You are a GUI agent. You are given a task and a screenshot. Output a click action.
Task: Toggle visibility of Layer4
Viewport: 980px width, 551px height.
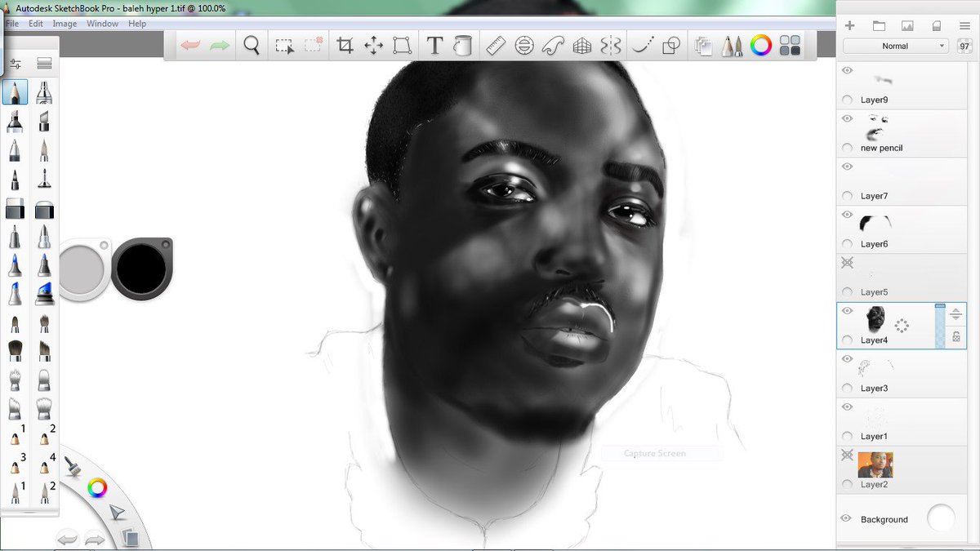point(847,311)
